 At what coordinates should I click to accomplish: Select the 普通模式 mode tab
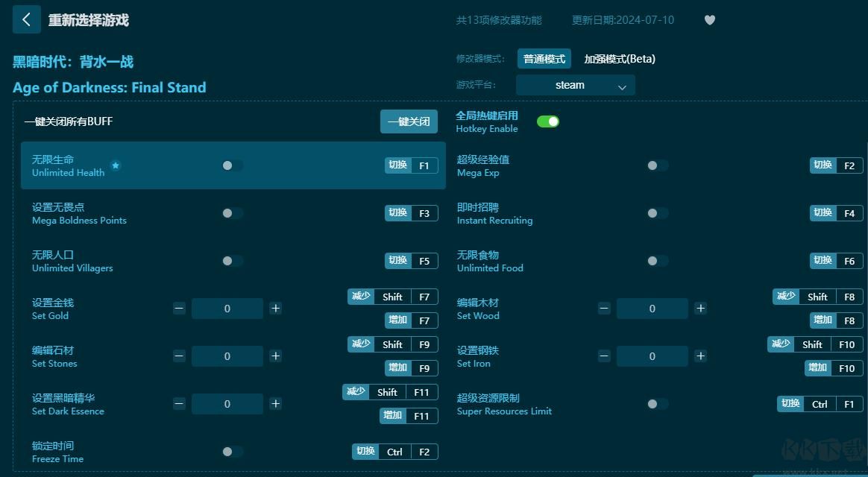coord(544,58)
